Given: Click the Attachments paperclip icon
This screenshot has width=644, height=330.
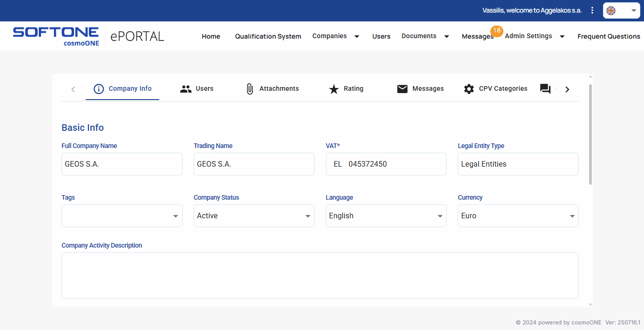Looking at the screenshot, I should pyautogui.click(x=250, y=89).
